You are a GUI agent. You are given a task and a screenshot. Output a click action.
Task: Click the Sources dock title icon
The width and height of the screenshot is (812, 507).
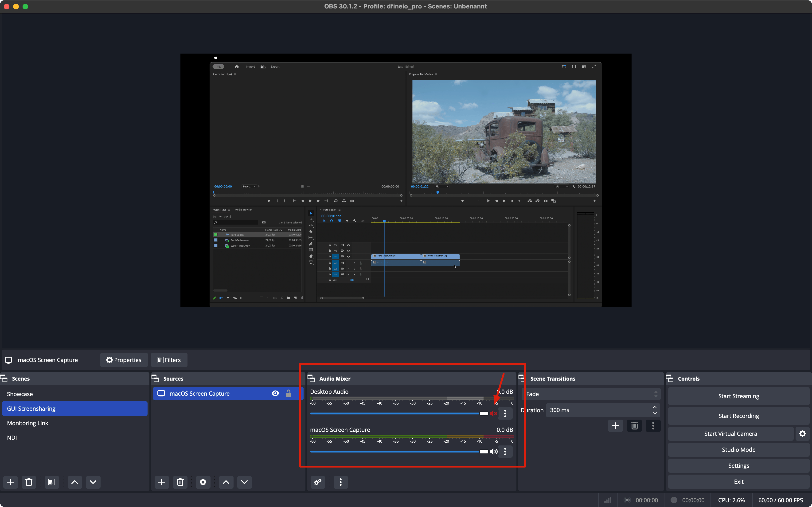[155, 378]
